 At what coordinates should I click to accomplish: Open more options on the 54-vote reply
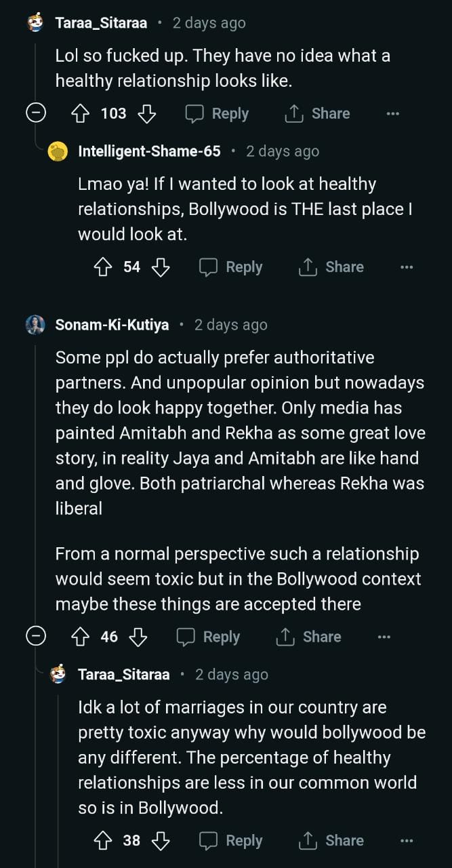coord(407,267)
